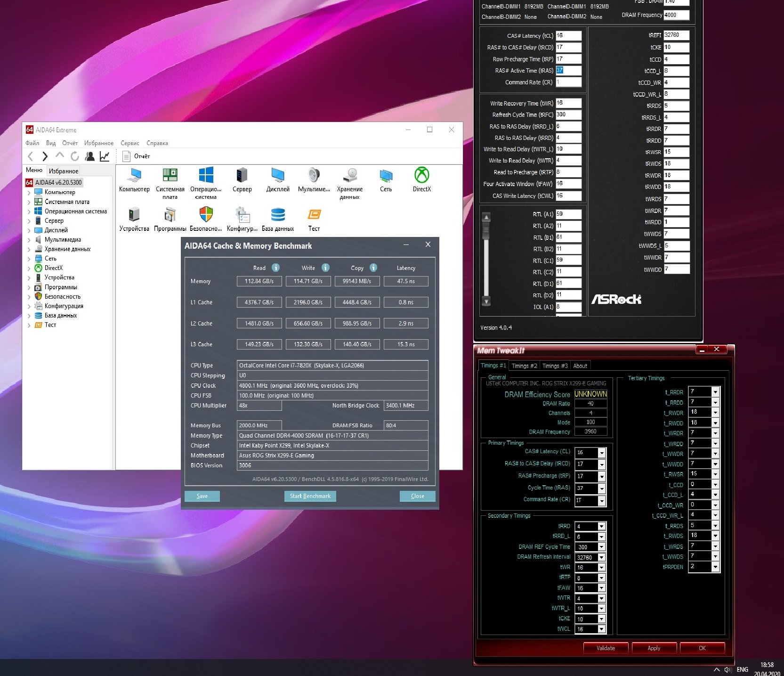Viewport: 784px width, 676px height.
Task: Expand the Тест tree node
Action: (29, 325)
